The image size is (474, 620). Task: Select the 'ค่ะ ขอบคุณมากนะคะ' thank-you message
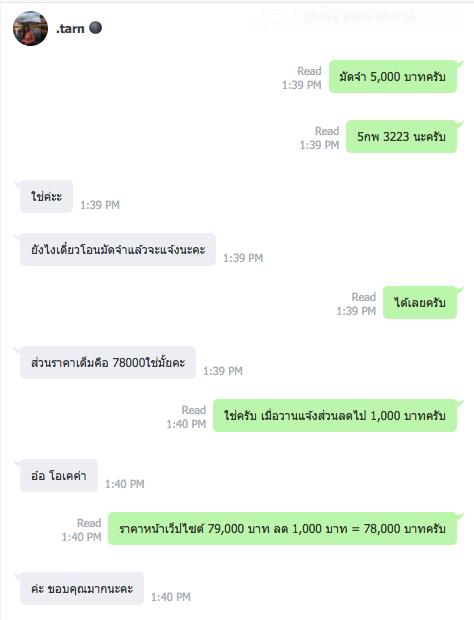(x=82, y=589)
